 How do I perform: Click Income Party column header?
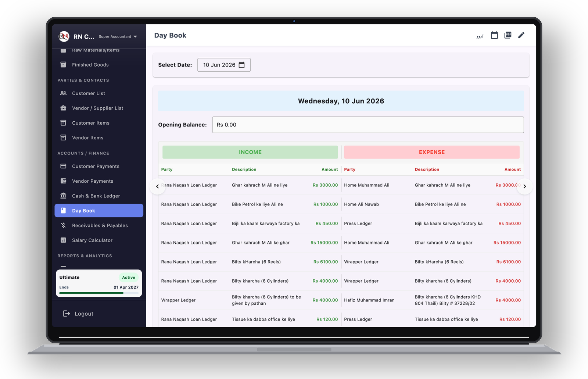[x=167, y=169]
